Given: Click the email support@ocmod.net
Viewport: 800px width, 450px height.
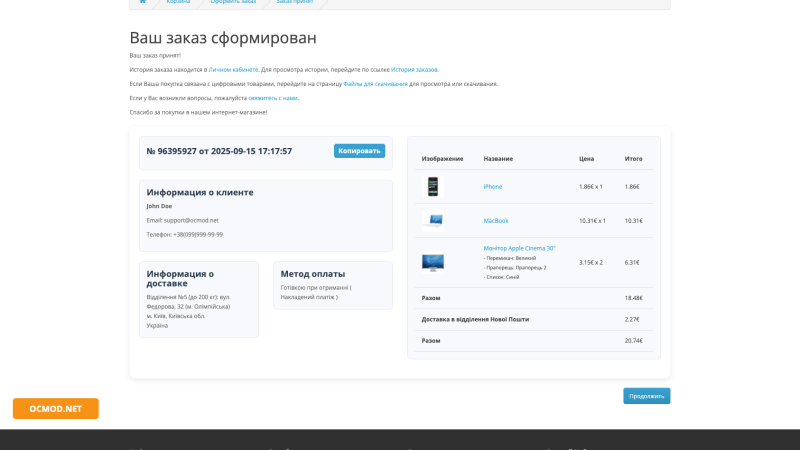Looking at the screenshot, I should [191, 220].
